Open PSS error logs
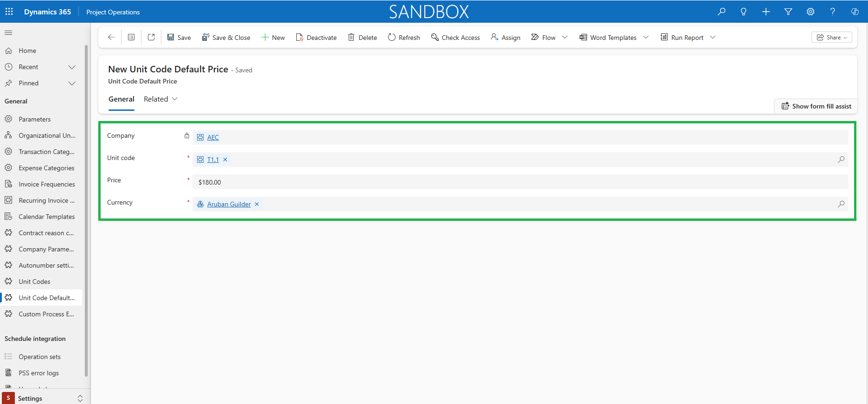Screen dimensions: 868x404 (x=42, y=373)
